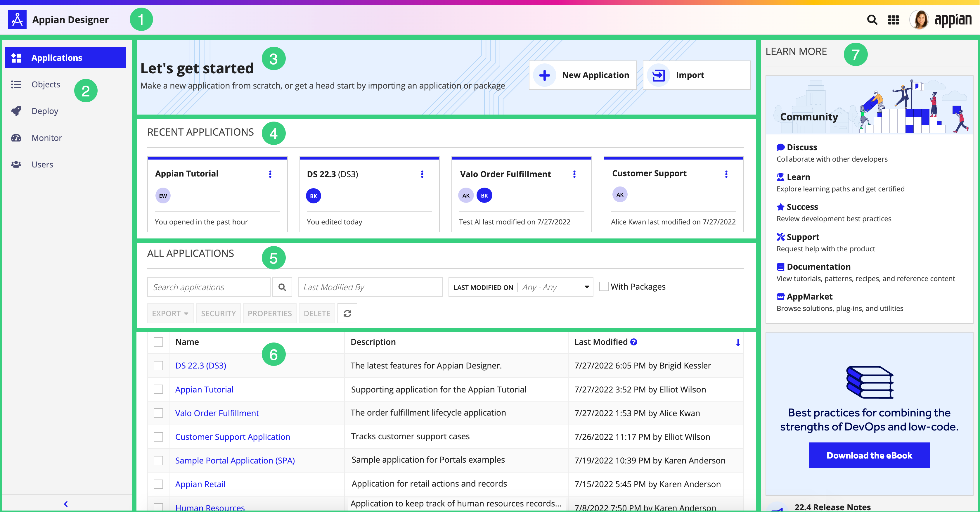
Task: Select Applications in the sidebar
Action: (66, 58)
